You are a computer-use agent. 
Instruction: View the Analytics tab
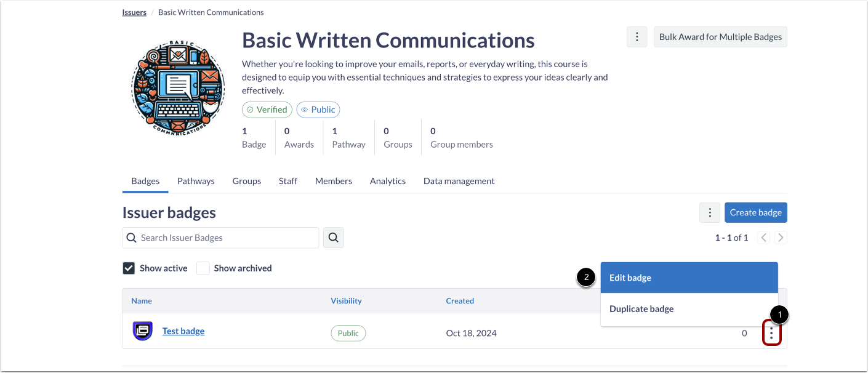click(388, 181)
